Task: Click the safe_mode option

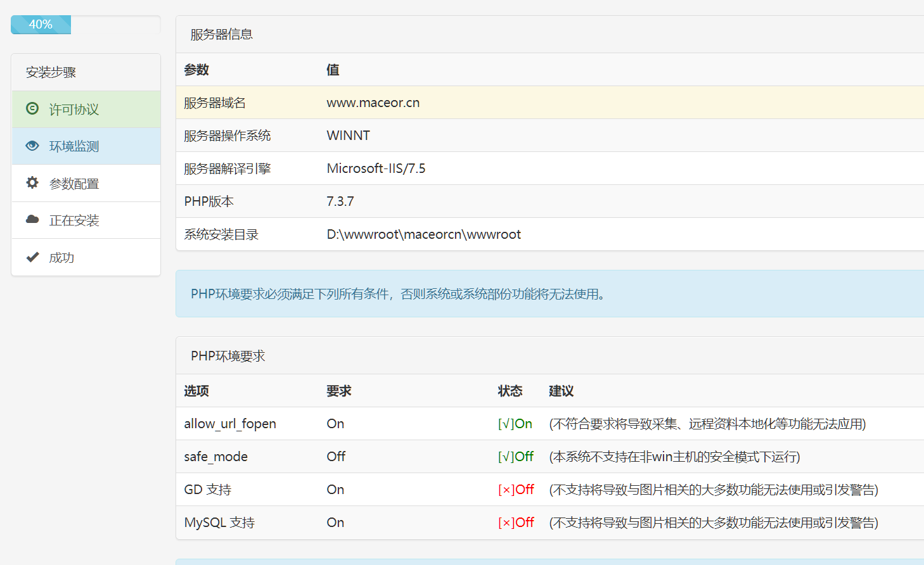Action: [215, 457]
